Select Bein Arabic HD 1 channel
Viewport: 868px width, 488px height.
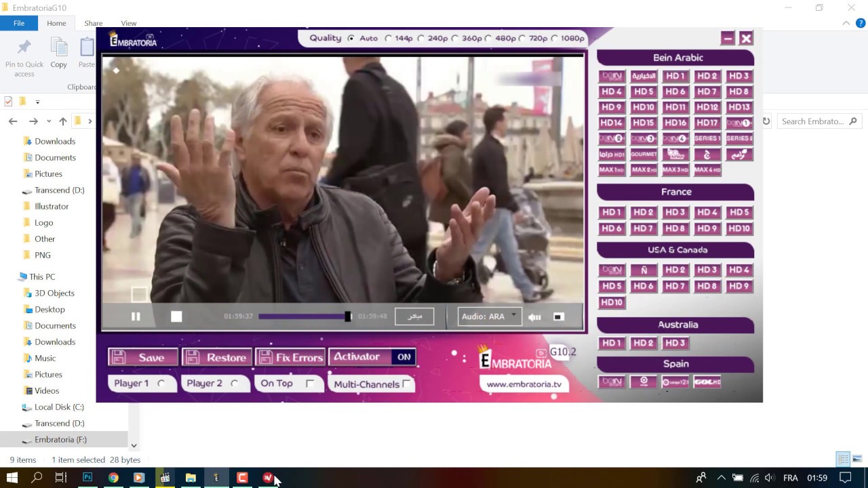675,76
